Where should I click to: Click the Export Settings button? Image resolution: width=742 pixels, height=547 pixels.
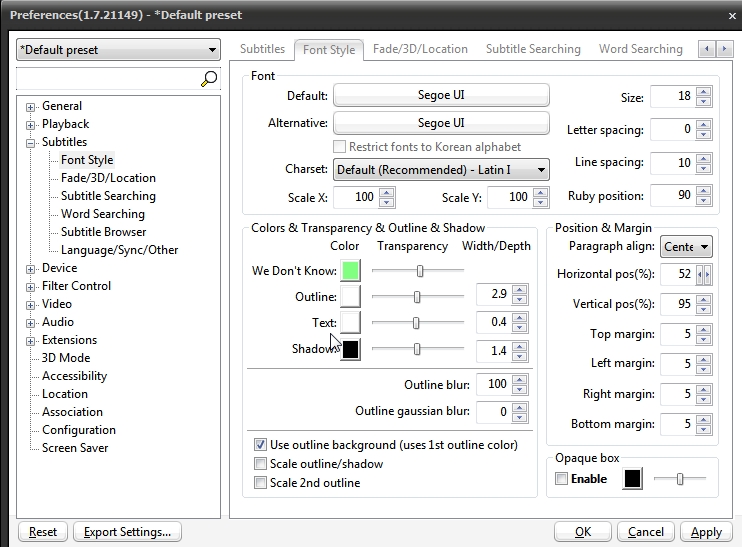click(128, 533)
